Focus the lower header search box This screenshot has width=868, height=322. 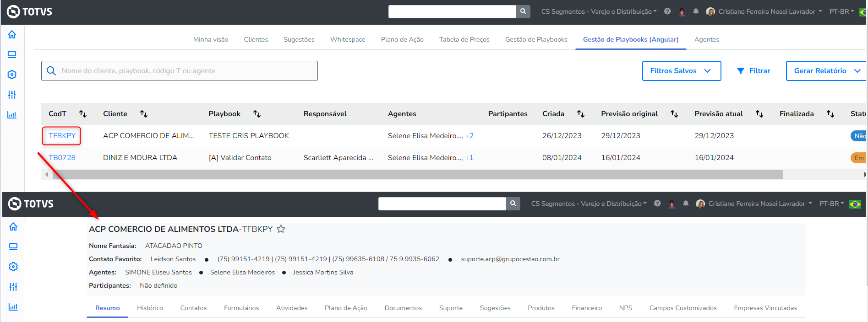(x=442, y=204)
